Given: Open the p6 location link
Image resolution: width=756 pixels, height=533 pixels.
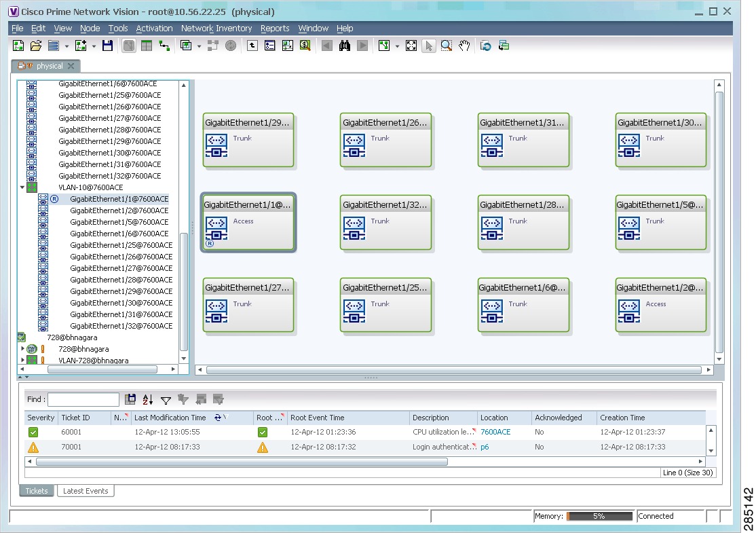Looking at the screenshot, I should click(485, 447).
